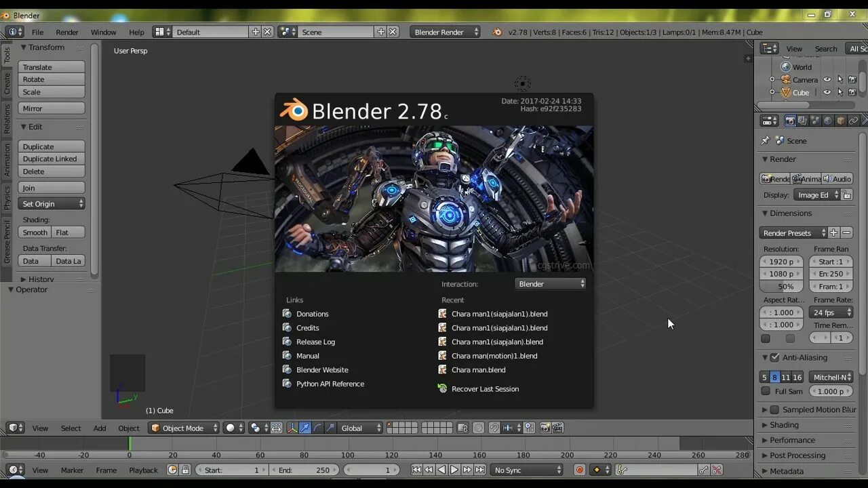Click the OpenGL render animation clapper icon
The height and width of the screenshot is (488, 868).
tap(557, 428)
